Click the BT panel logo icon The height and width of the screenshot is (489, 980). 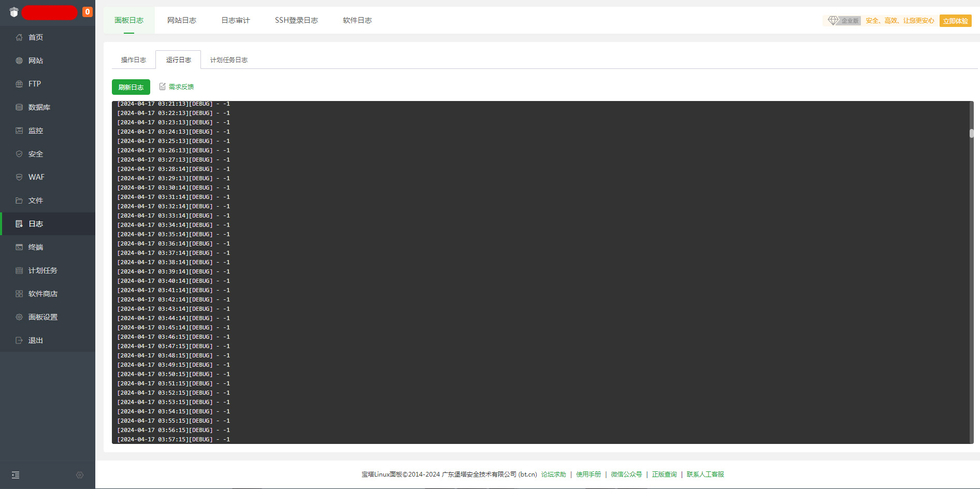pos(14,12)
